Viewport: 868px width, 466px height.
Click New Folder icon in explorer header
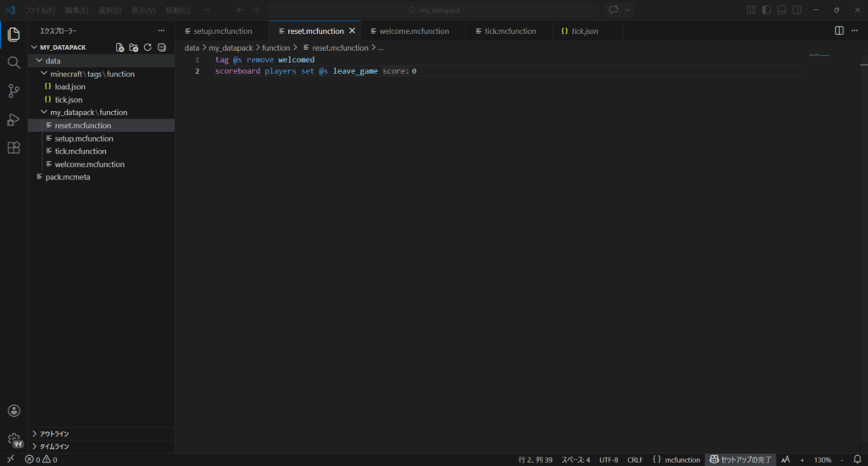point(134,47)
